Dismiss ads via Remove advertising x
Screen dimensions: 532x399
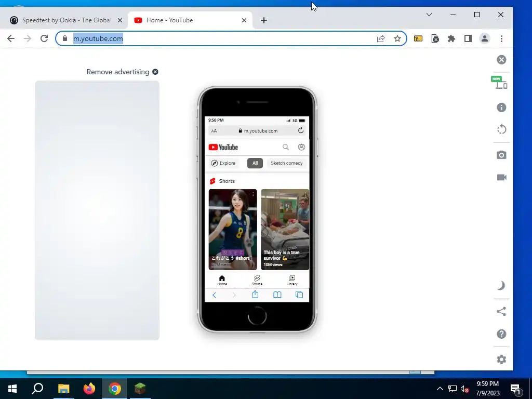(155, 72)
